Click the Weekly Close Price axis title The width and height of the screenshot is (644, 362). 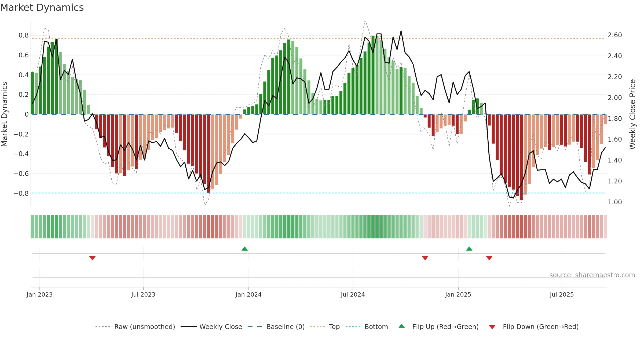(632, 114)
